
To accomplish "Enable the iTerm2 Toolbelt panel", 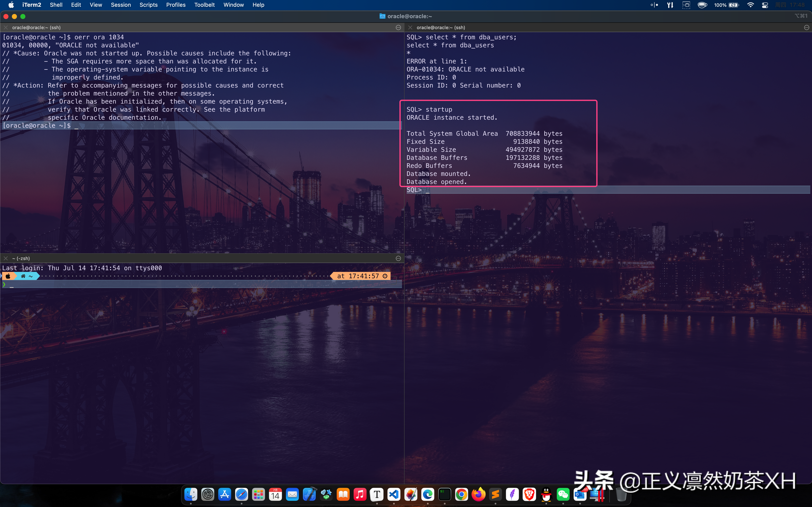I will 204,5.
